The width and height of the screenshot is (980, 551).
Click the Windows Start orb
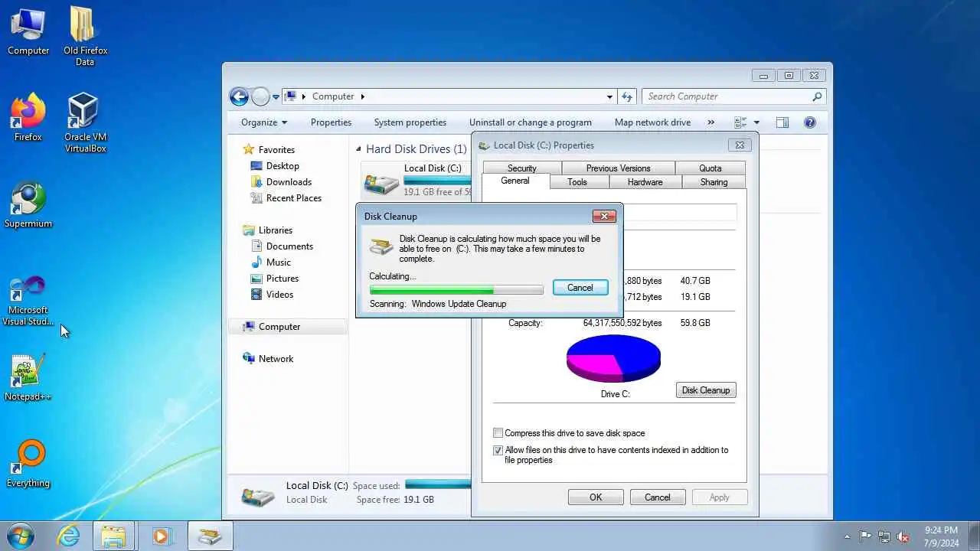21,536
